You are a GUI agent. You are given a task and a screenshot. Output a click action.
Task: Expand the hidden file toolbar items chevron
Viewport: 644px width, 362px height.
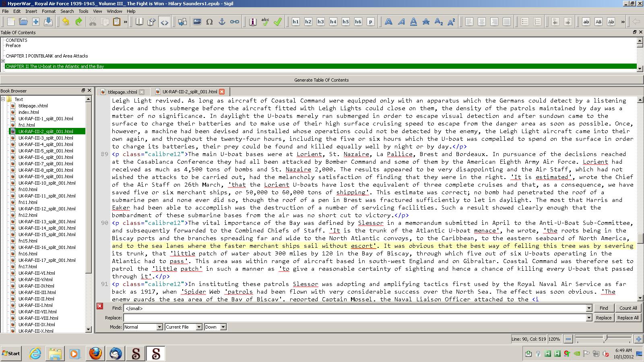coord(126,22)
